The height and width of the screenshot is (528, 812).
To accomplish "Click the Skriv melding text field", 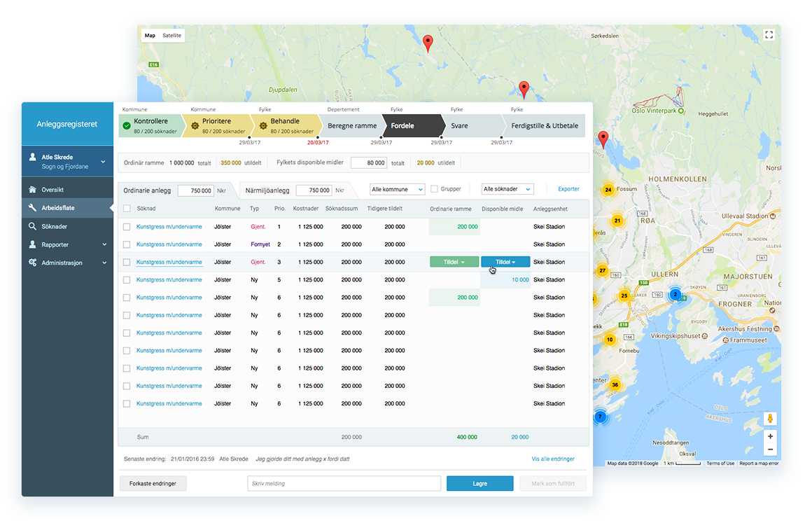I will (344, 483).
